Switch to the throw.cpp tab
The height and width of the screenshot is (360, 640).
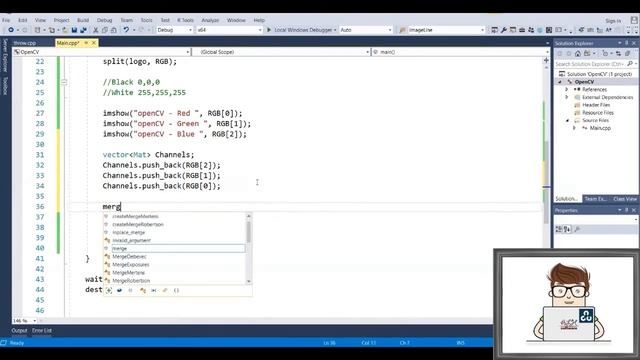pos(25,43)
